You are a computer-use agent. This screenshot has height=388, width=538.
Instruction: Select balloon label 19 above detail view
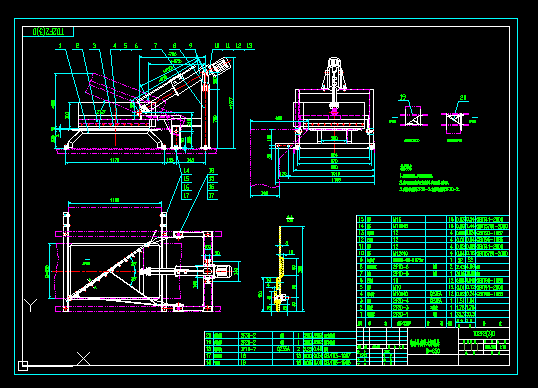pos(404,97)
